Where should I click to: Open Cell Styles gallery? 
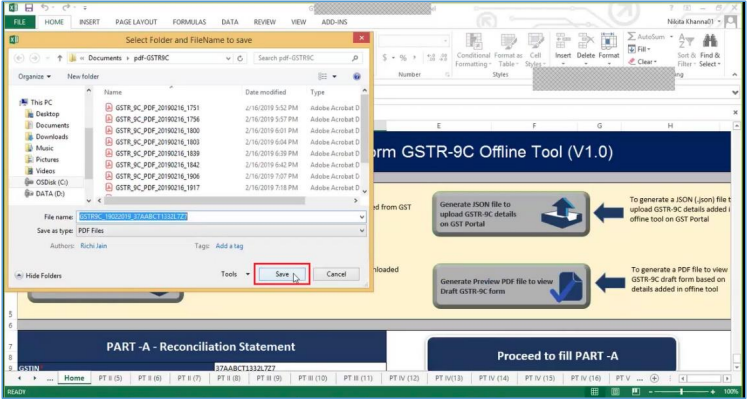[535, 51]
